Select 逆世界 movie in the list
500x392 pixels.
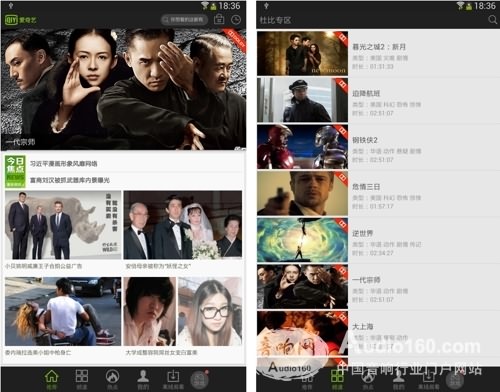point(378,240)
